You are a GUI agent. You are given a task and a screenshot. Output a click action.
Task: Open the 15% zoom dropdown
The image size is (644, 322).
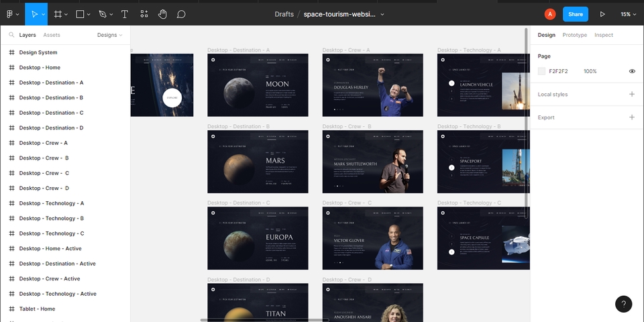point(629,14)
